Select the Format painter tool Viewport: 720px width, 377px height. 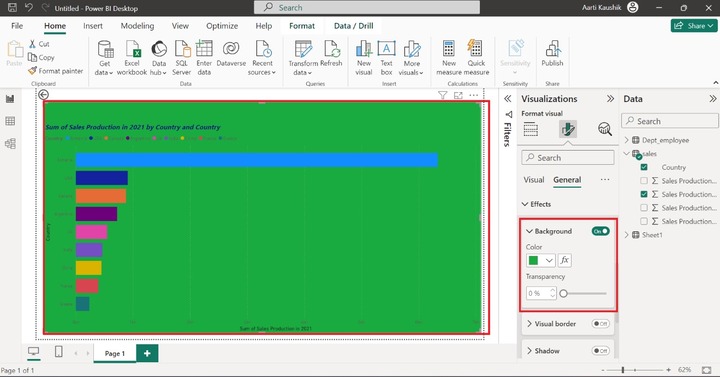click(x=56, y=71)
